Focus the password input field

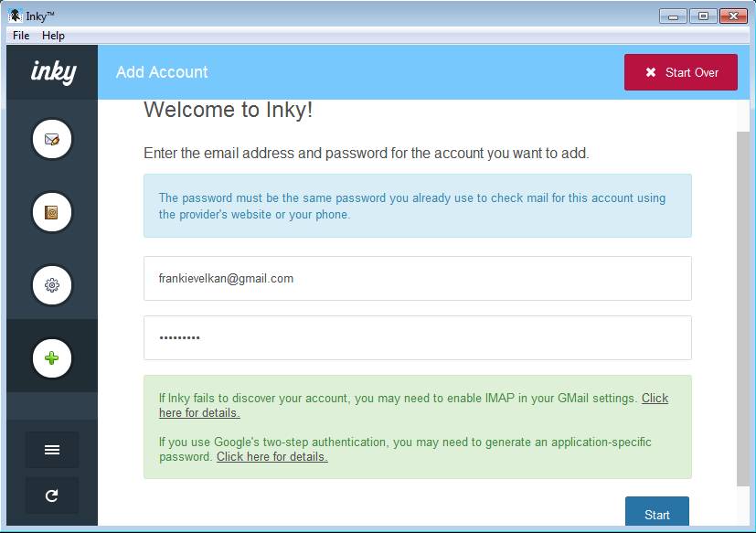click(418, 337)
